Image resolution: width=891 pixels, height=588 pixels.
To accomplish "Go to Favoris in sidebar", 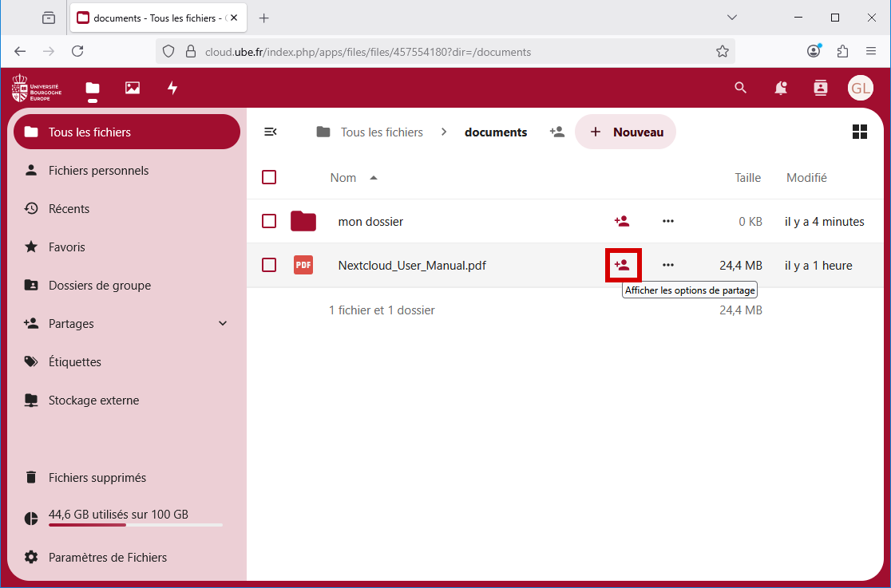I will coord(67,247).
